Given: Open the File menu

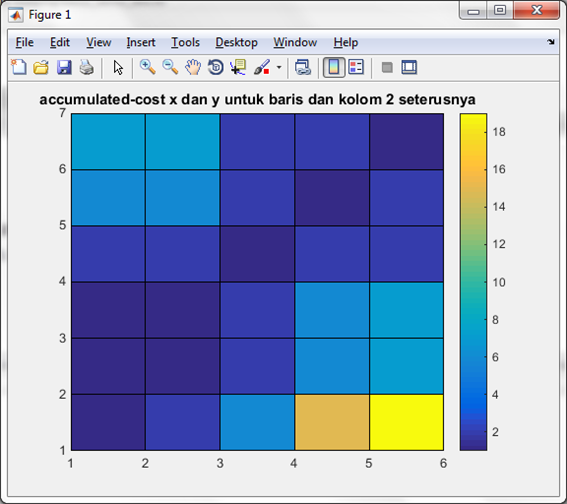Looking at the screenshot, I should click(x=25, y=43).
